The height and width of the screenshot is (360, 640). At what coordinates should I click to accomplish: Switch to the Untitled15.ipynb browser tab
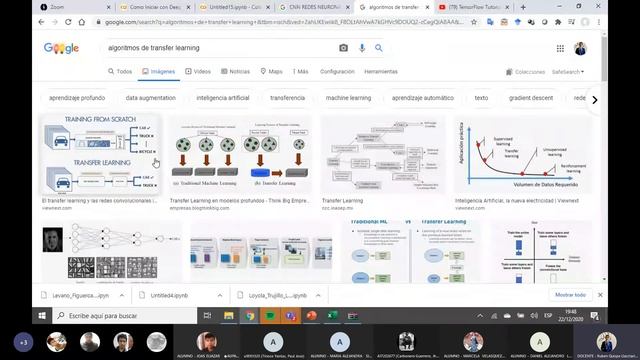pos(236,7)
